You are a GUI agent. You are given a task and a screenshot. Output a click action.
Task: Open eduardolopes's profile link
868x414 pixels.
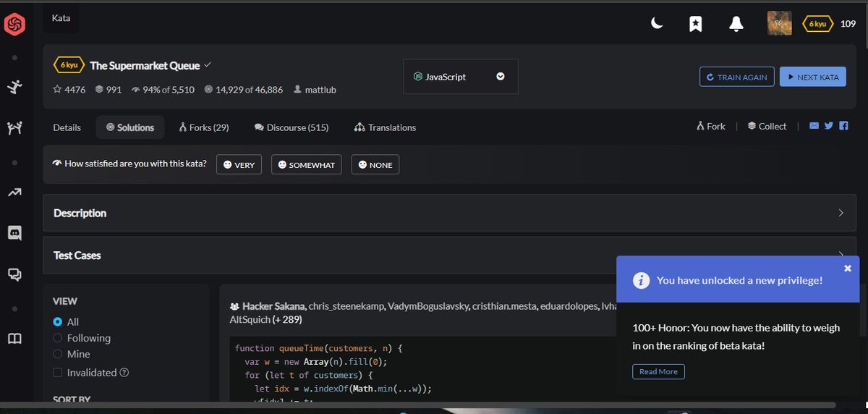[569, 306]
